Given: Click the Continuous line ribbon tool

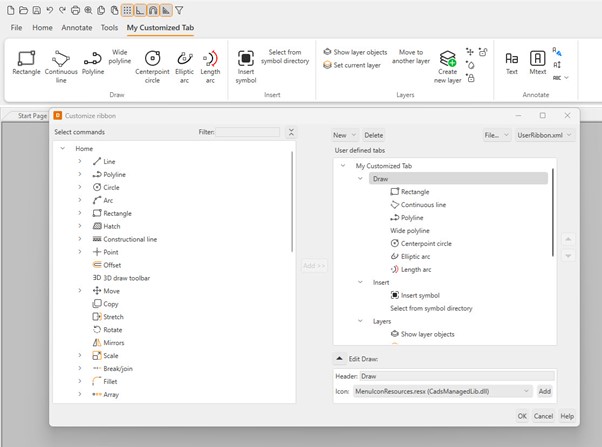Looking at the screenshot, I should [61, 62].
